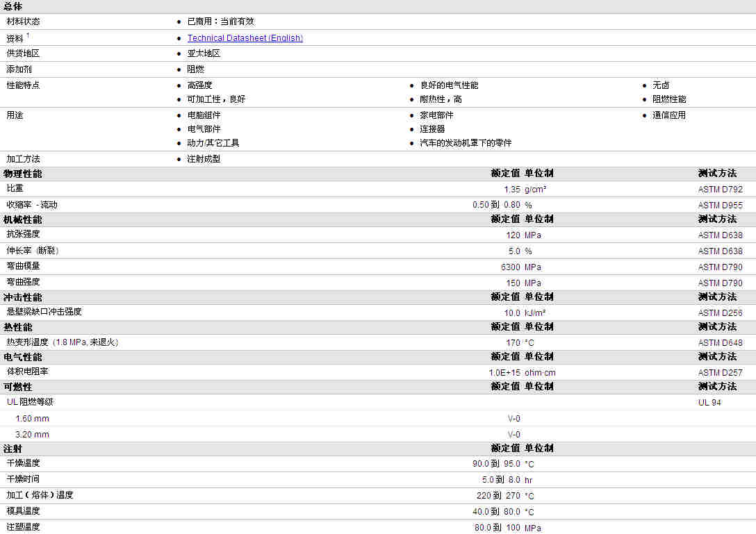Click the '动力/其它工具' application item
The height and width of the screenshot is (534, 756).
click(x=213, y=143)
